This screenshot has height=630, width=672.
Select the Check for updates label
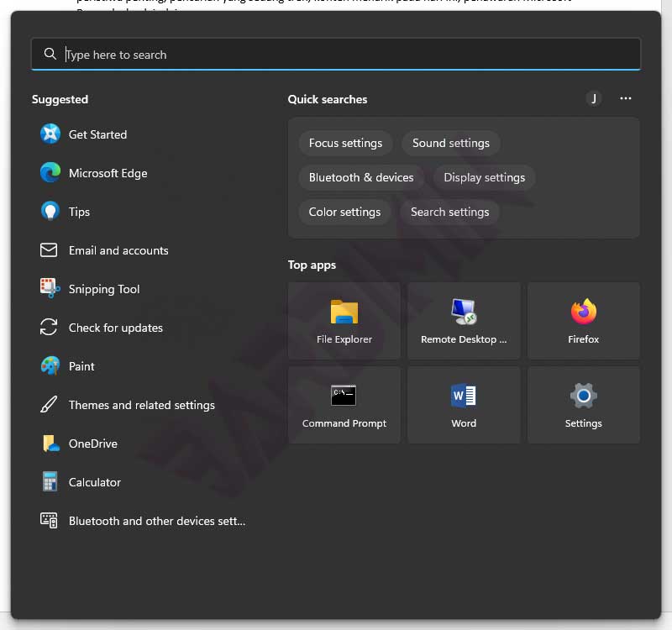coord(116,328)
